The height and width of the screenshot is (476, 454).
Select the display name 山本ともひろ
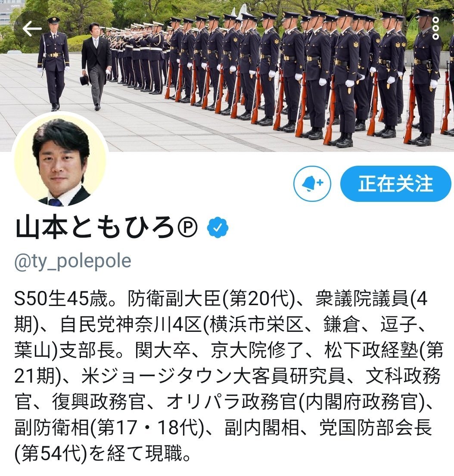coord(94,228)
